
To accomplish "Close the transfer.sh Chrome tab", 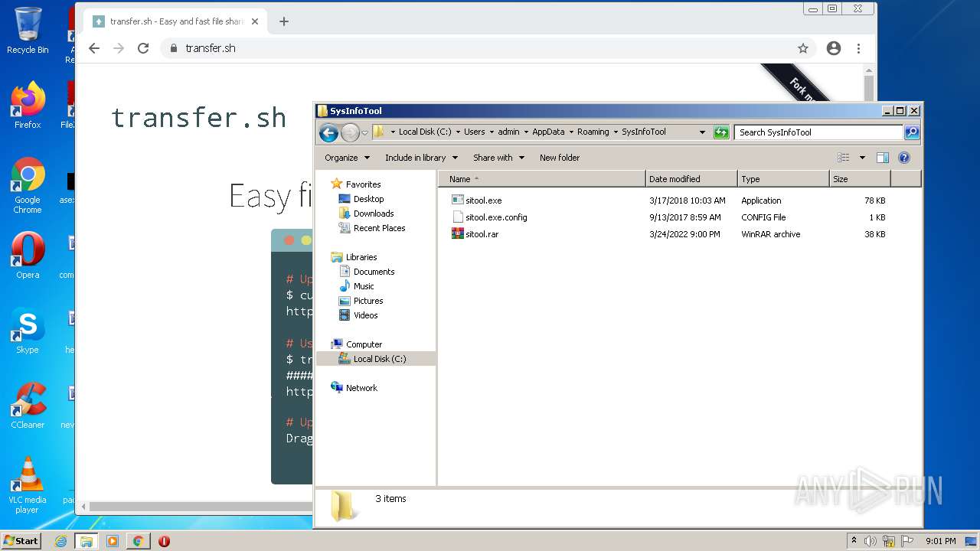I will tap(255, 21).
